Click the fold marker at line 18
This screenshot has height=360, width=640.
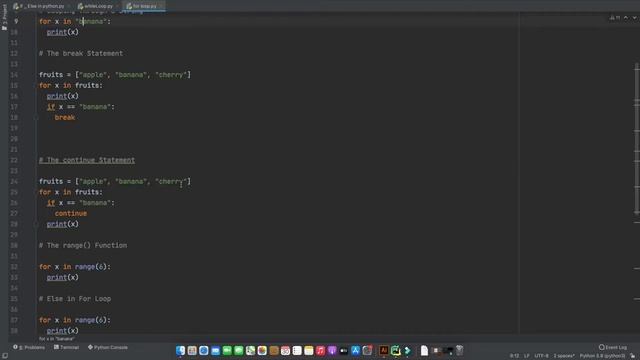tap(36, 118)
